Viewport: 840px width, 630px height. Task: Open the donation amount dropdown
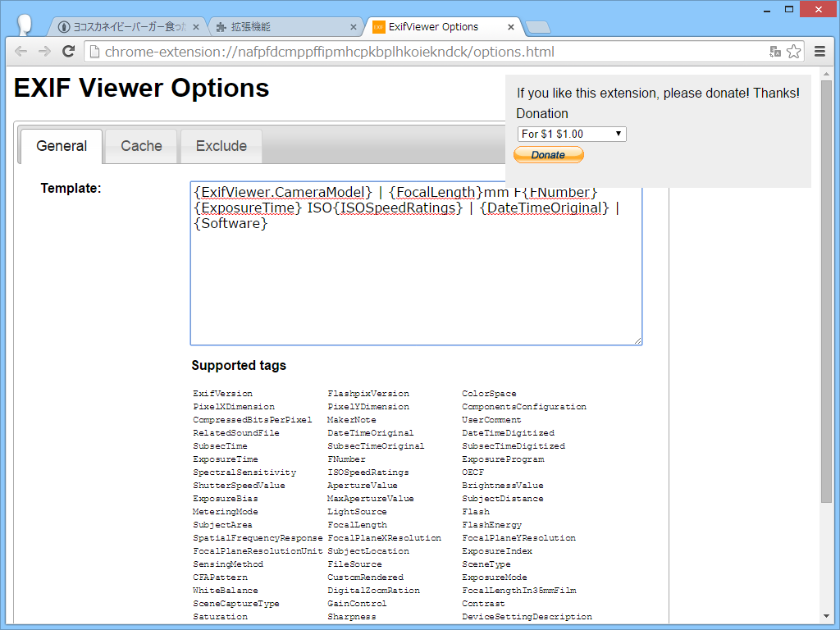572,134
